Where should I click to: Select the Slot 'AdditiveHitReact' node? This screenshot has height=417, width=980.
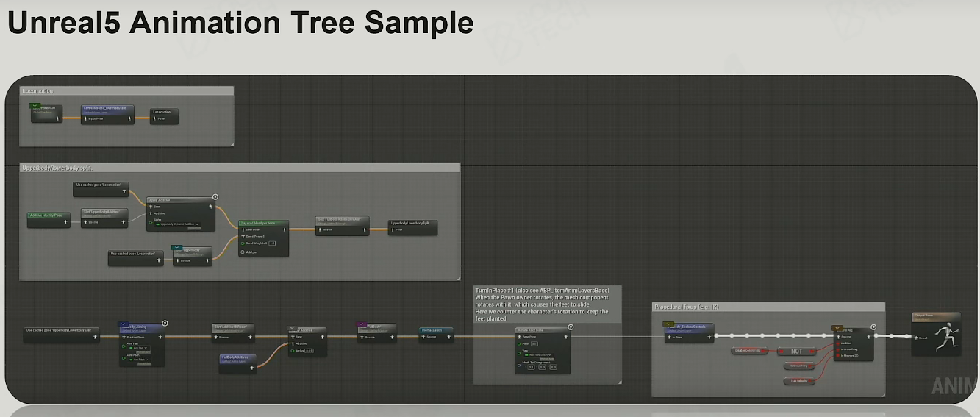click(x=234, y=332)
